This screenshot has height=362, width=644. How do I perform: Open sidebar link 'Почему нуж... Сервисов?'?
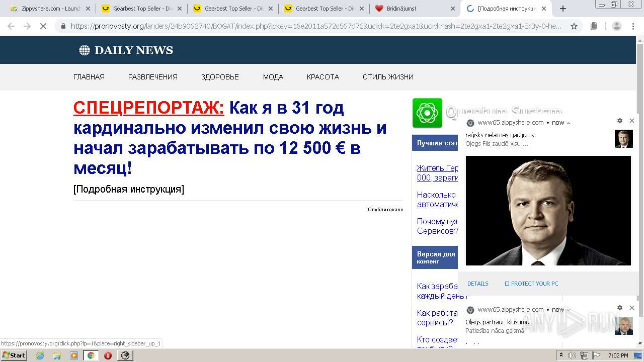[437, 226]
